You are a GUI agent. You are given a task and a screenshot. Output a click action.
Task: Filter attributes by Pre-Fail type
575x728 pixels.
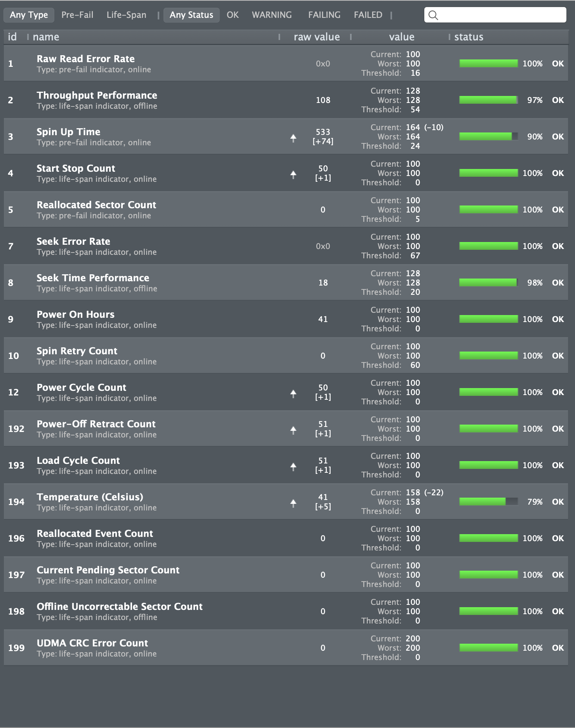pyautogui.click(x=77, y=15)
